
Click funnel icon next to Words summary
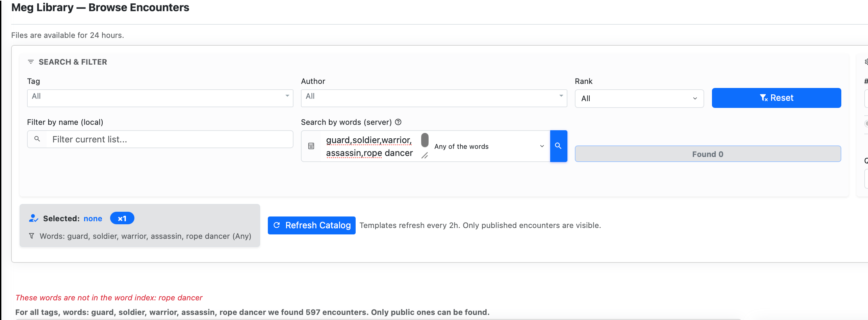point(31,236)
